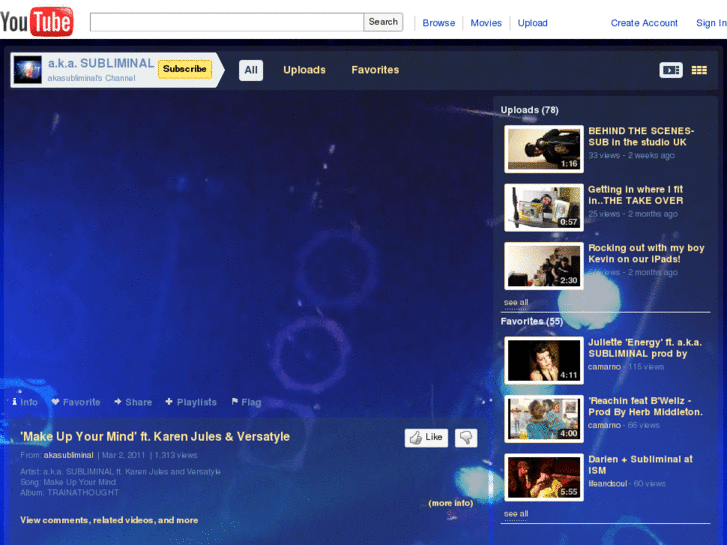This screenshot has height=545, width=727.
Task: Click see all under Favorites
Action: [x=516, y=514]
